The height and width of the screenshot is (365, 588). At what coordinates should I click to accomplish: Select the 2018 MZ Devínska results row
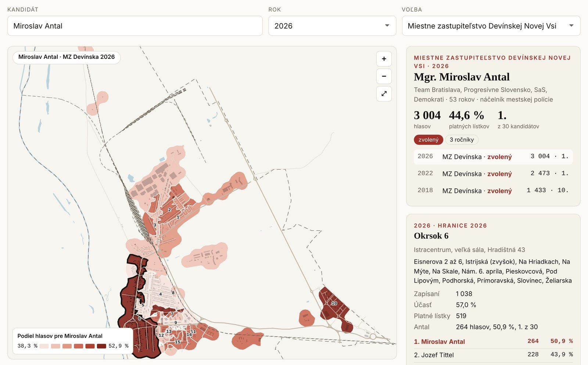[x=493, y=191]
